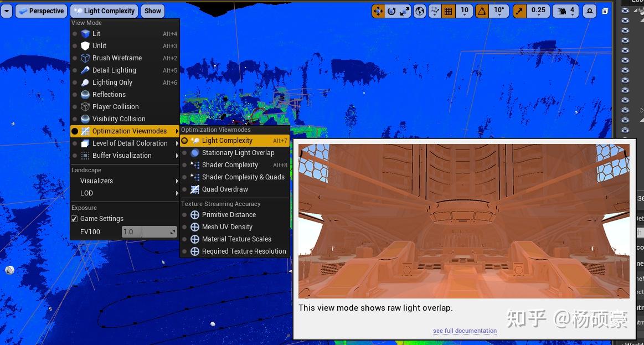Toggle grid snapping icon
The image size is (644, 345).
[448, 11]
